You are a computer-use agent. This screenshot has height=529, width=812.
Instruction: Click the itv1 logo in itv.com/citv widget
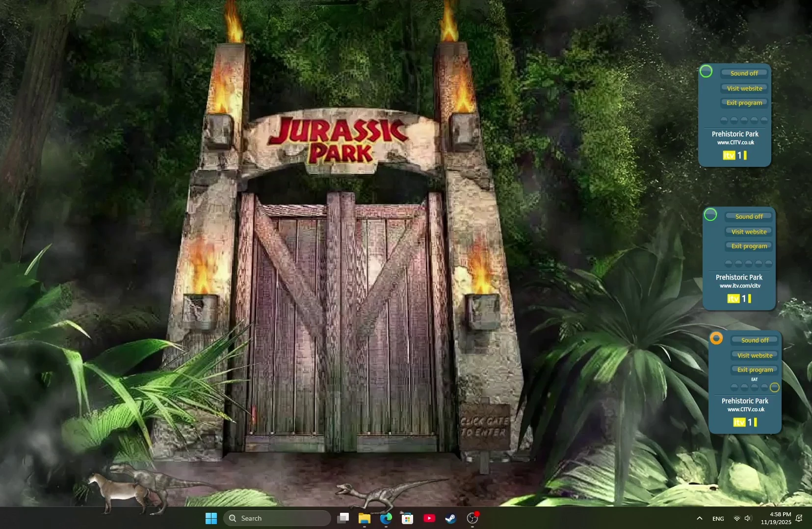[x=739, y=298]
